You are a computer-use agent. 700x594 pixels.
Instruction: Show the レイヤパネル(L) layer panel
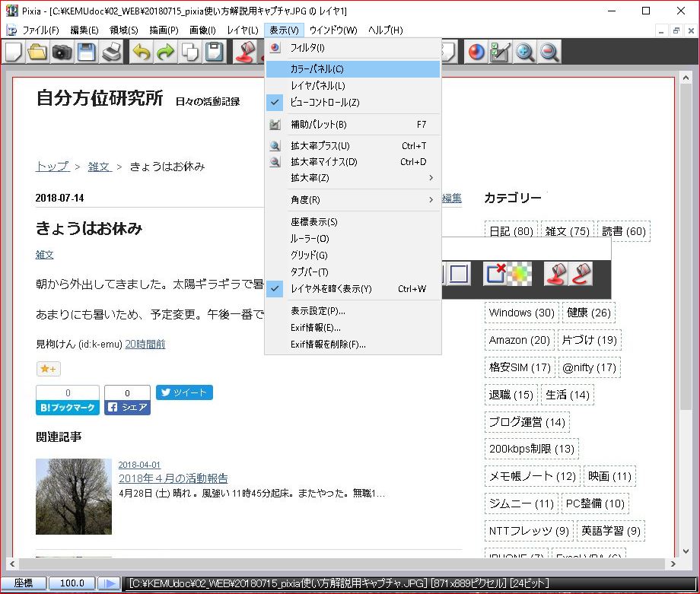pyautogui.click(x=353, y=86)
